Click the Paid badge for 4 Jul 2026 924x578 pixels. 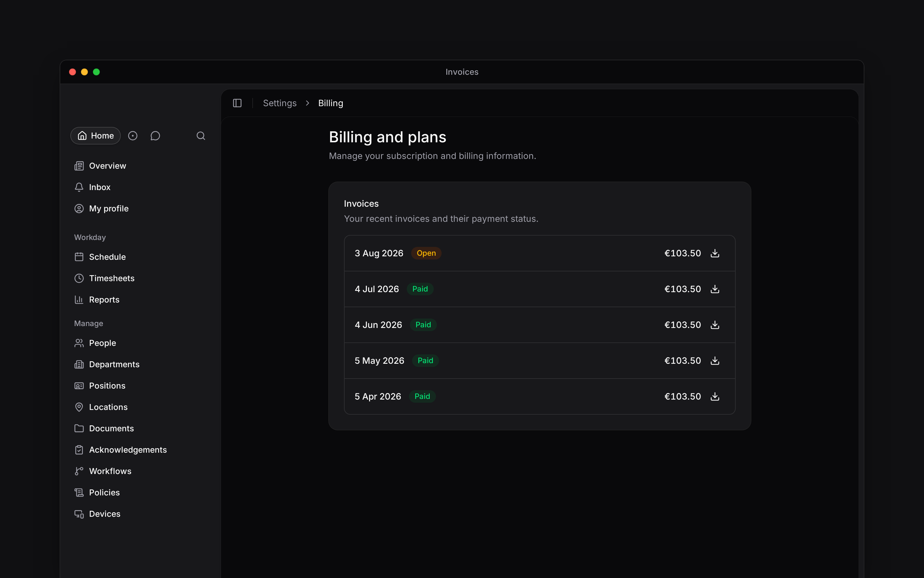pos(420,289)
